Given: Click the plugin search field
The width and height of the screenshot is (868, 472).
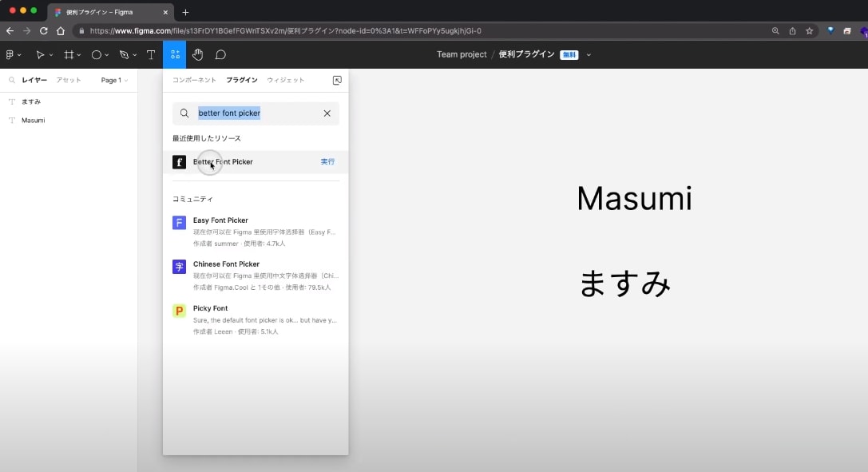Looking at the screenshot, I should pyautogui.click(x=256, y=113).
